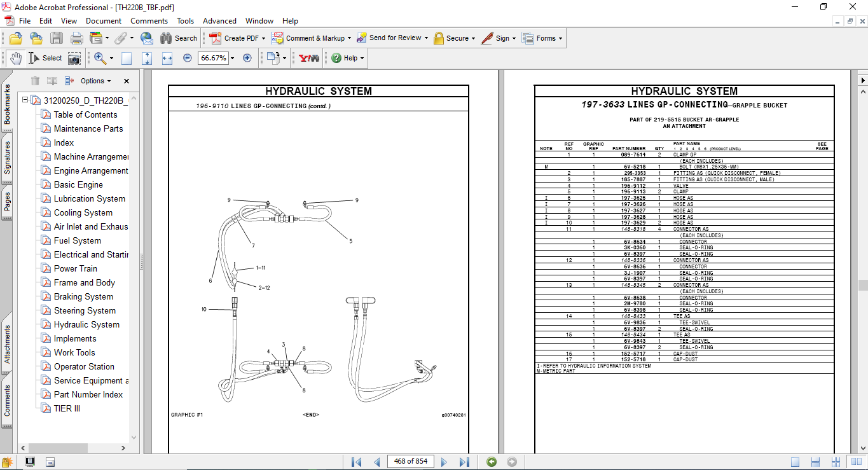Click the Snapshot tool camera icon
The height and width of the screenshot is (470, 868).
[74, 58]
